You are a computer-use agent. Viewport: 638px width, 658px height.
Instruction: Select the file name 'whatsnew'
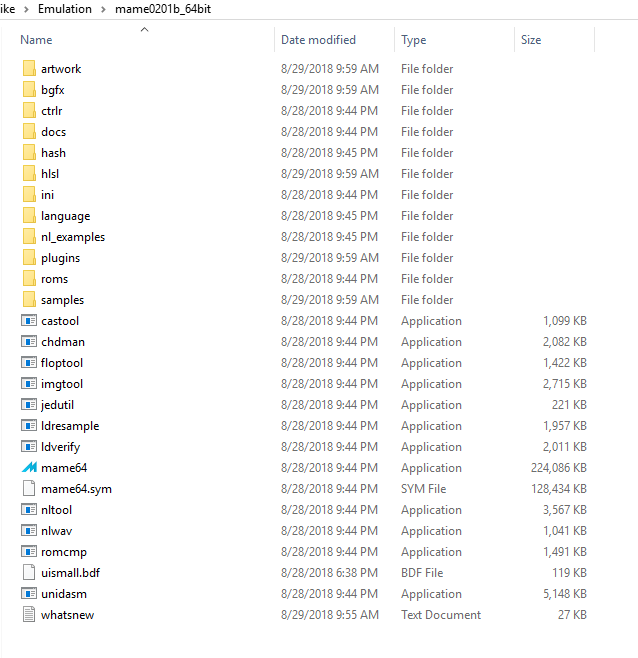(68, 615)
